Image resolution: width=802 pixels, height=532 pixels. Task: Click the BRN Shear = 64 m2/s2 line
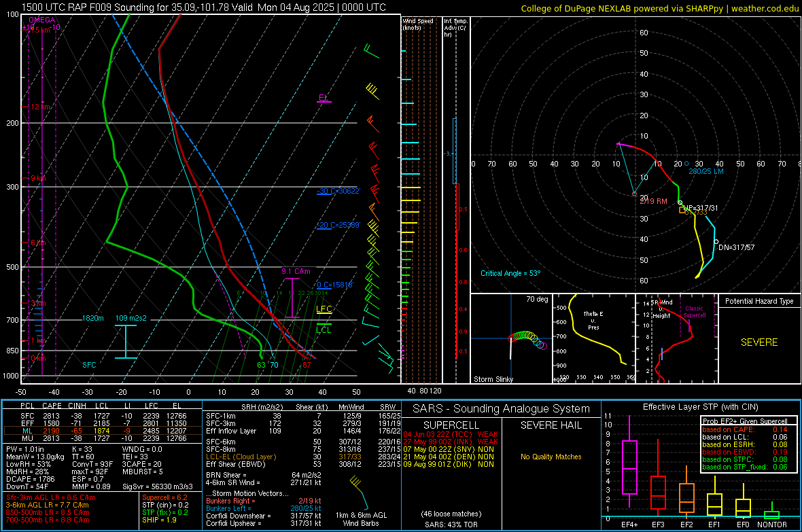tap(264, 475)
